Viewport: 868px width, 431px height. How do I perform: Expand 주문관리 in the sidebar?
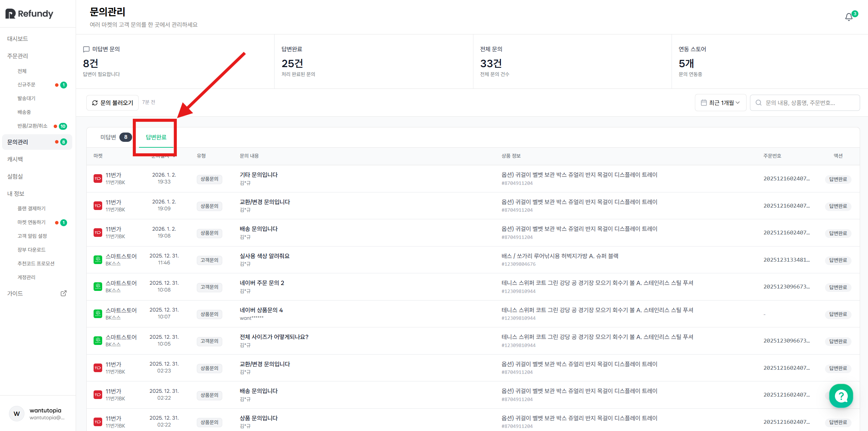18,56
